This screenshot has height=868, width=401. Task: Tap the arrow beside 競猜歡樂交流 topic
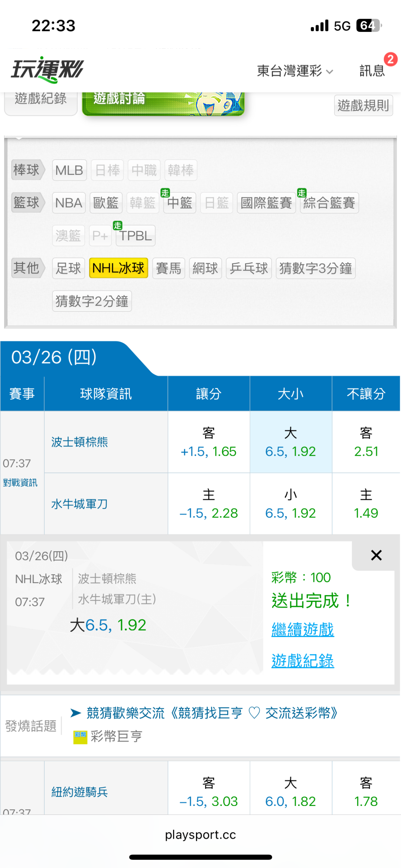tap(76, 713)
